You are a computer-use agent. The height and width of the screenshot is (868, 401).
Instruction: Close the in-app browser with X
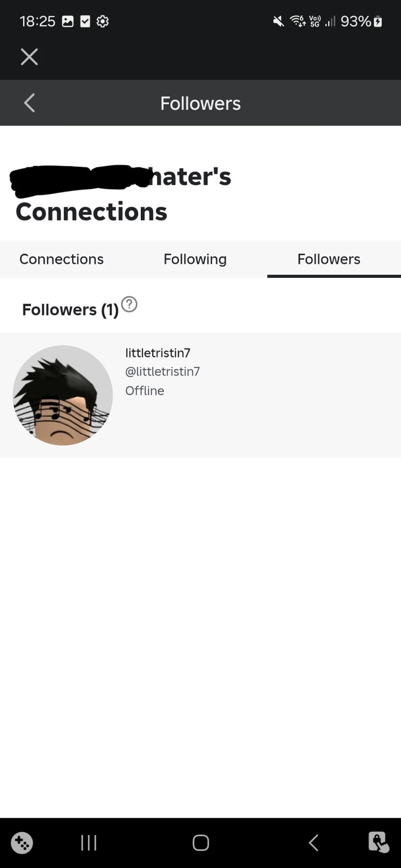(x=29, y=57)
